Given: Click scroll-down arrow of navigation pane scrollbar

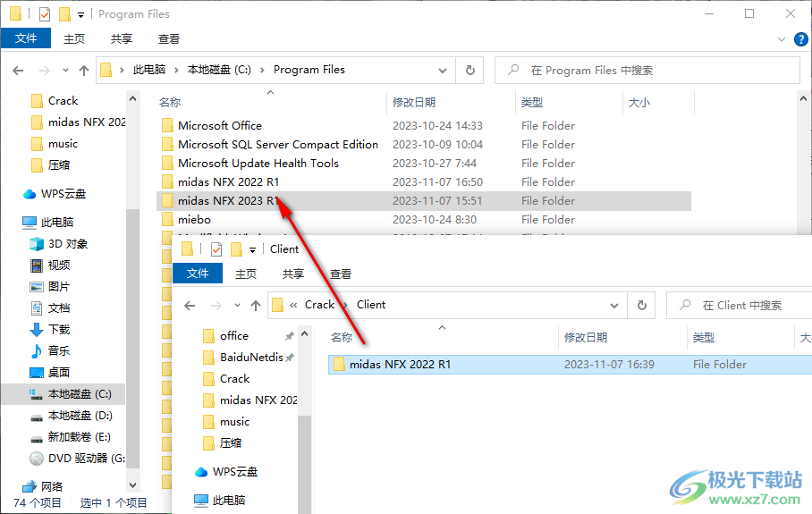Looking at the screenshot, I should click(x=132, y=485).
